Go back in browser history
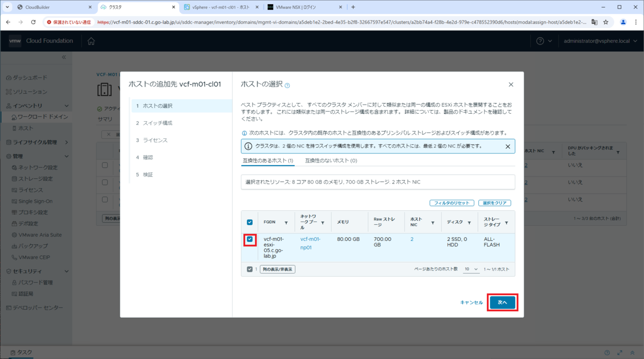The height and width of the screenshot is (359, 644). (x=8, y=22)
